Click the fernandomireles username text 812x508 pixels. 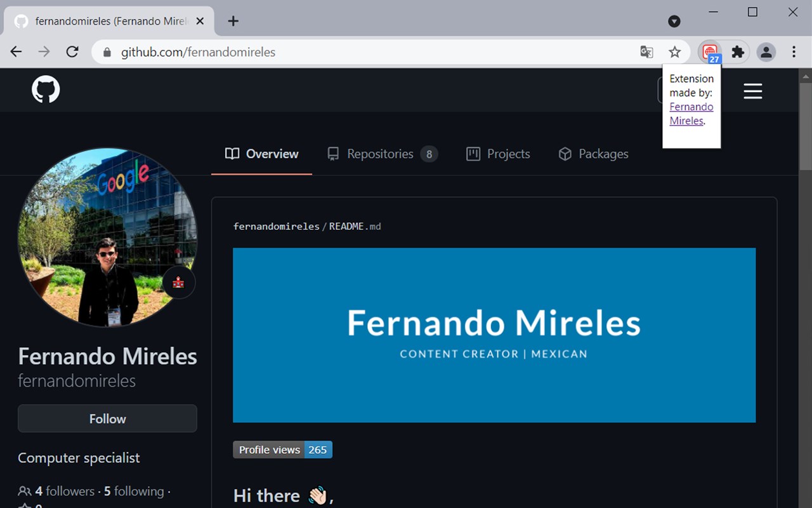pos(77,381)
